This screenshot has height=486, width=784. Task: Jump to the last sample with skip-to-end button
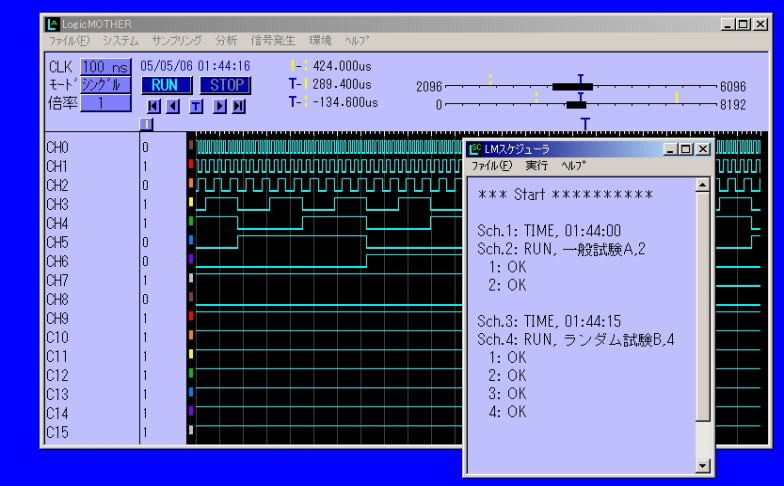click(238, 106)
